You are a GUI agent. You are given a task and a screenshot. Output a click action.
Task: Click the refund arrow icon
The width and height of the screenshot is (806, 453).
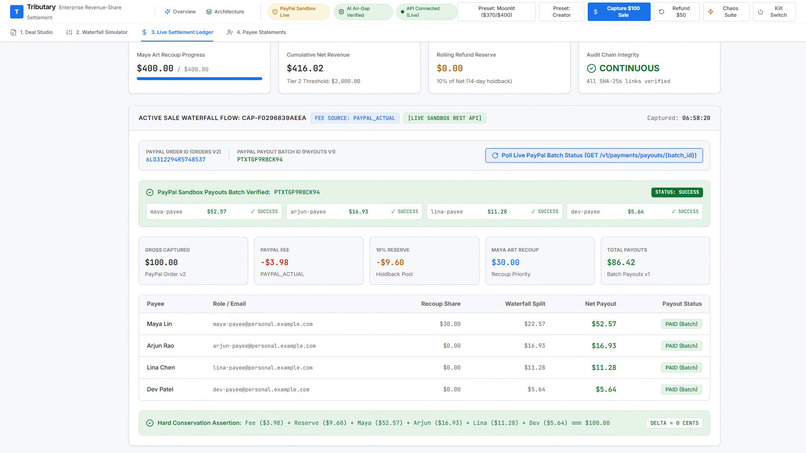tap(662, 12)
